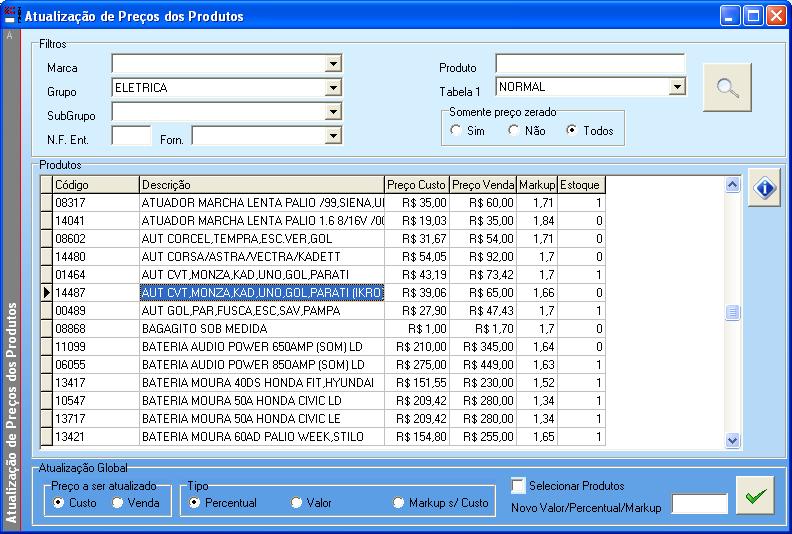Open the Tabela 1 dropdown showing NORMAL
The width and height of the screenshot is (792, 534).
677,88
